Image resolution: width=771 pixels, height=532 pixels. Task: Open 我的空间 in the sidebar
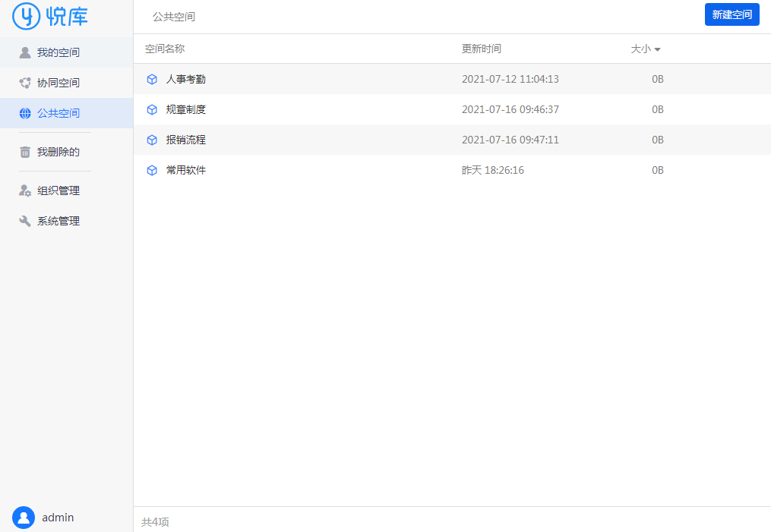click(66, 52)
